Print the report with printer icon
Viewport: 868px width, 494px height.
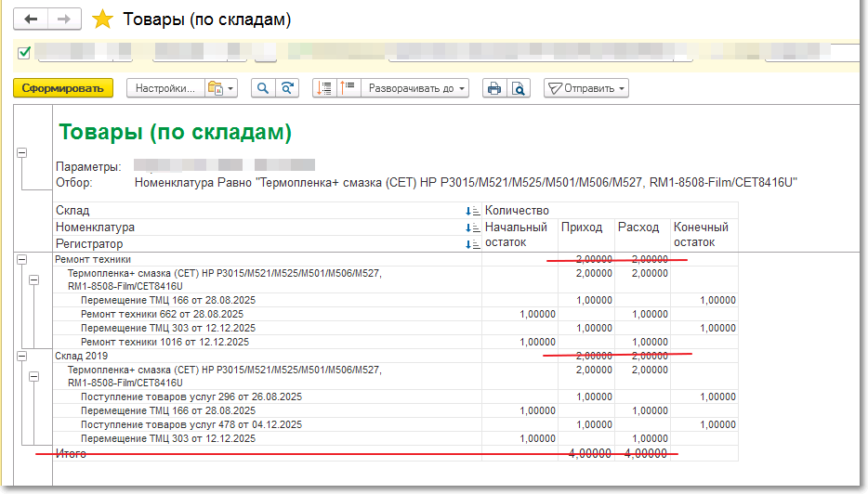click(494, 88)
